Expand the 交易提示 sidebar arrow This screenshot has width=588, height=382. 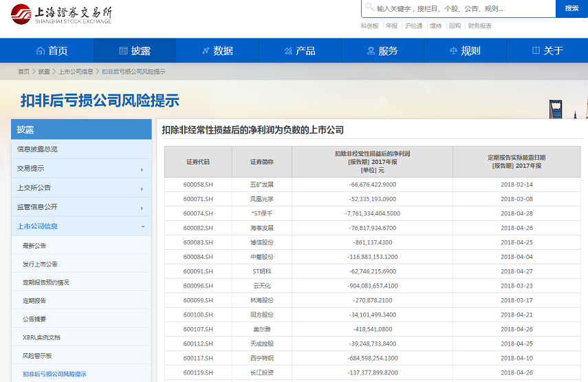142,169
